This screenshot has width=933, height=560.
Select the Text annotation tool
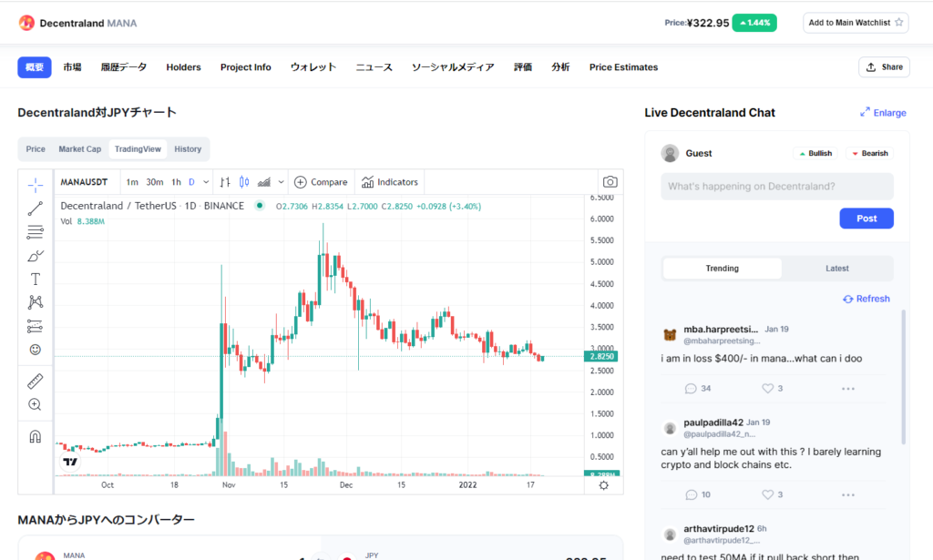36,279
